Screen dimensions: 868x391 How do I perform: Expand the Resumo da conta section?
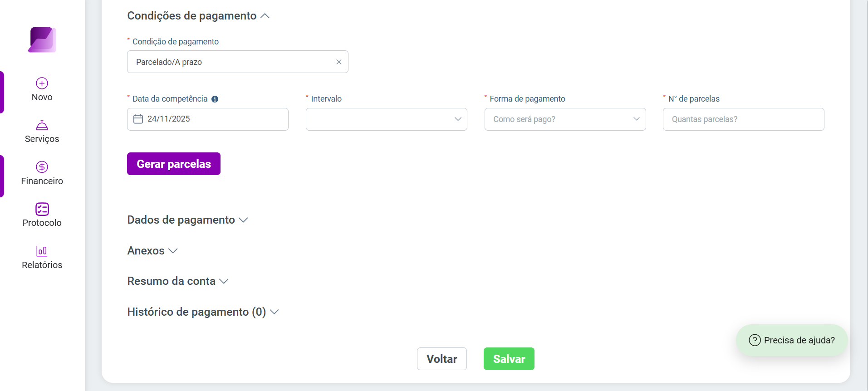click(x=178, y=281)
